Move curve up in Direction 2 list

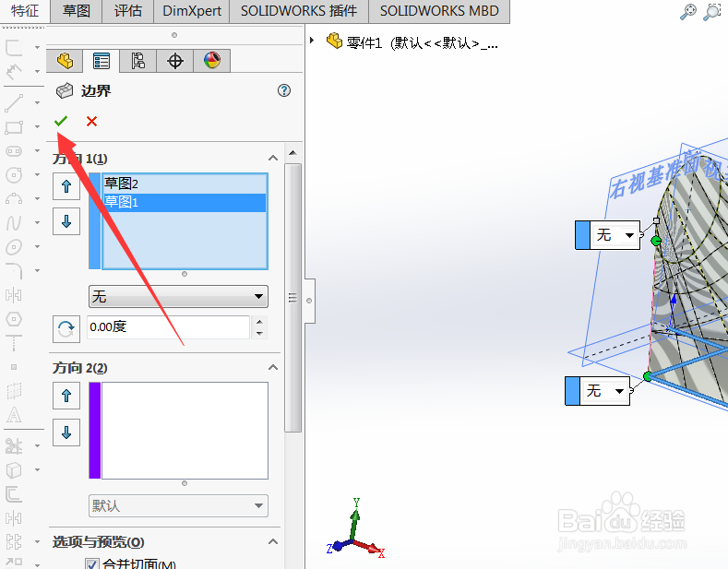[x=66, y=396]
